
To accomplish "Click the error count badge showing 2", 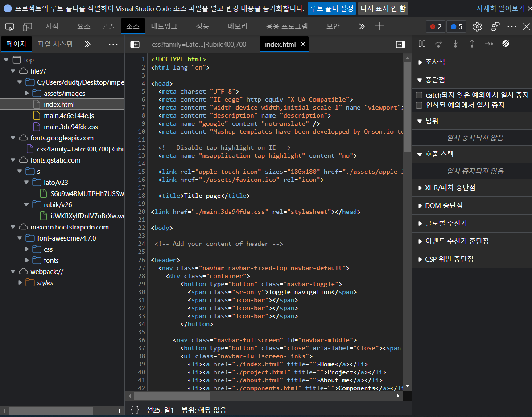I will point(435,27).
